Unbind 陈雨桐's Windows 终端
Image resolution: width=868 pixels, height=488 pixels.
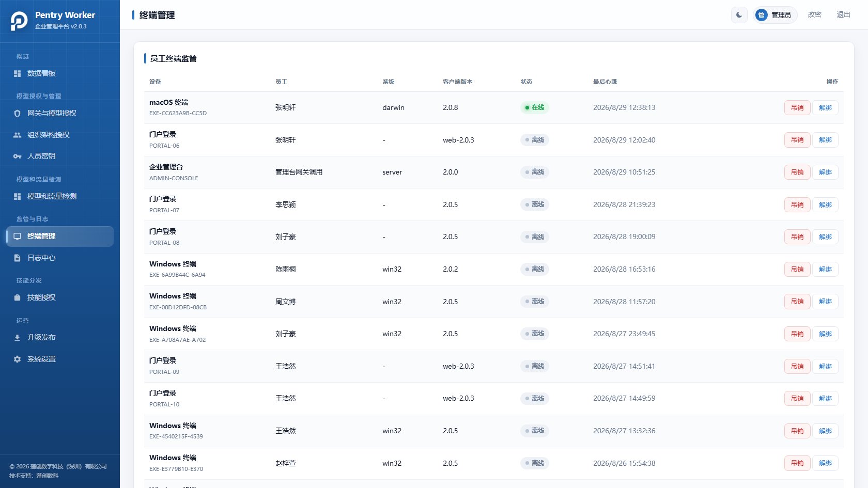pos(825,270)
